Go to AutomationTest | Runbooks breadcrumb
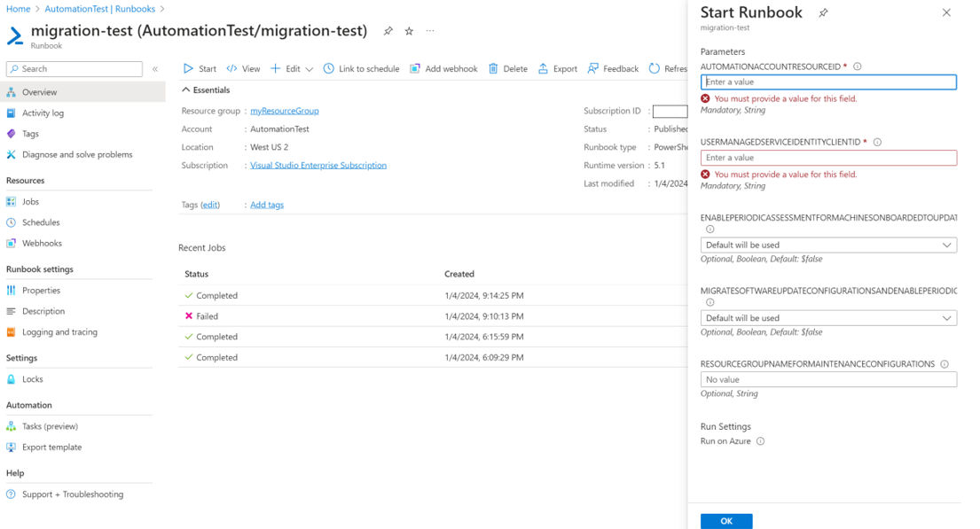 [100, 9]
